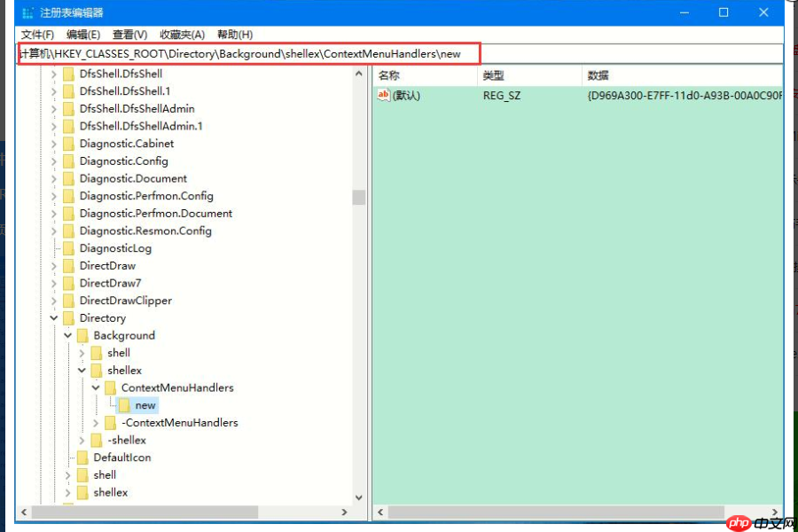Image resolution: width=798 pixels, height=532 pixels.
Task: Click the (默认) string value icon
Action: [383, 95]
